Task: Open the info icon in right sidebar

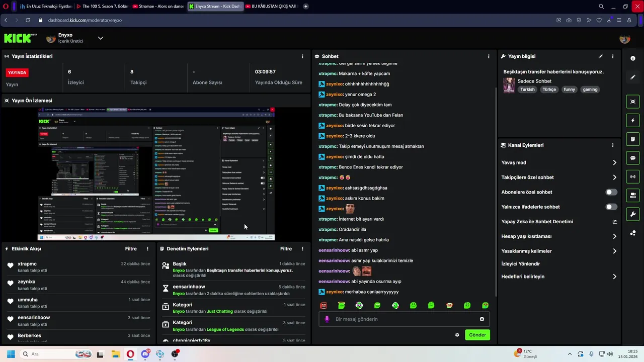Action: (x=633, y=58)
